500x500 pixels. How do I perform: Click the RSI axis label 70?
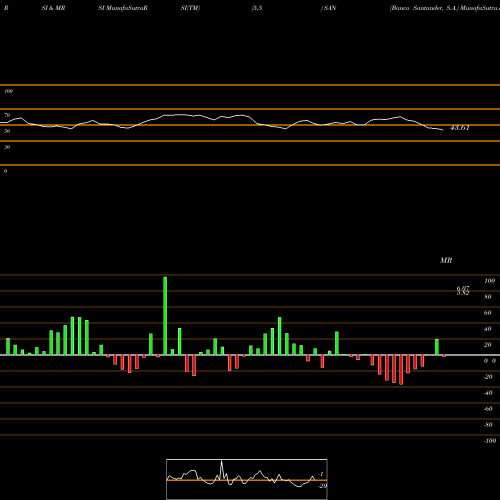[x=7, y=115]
